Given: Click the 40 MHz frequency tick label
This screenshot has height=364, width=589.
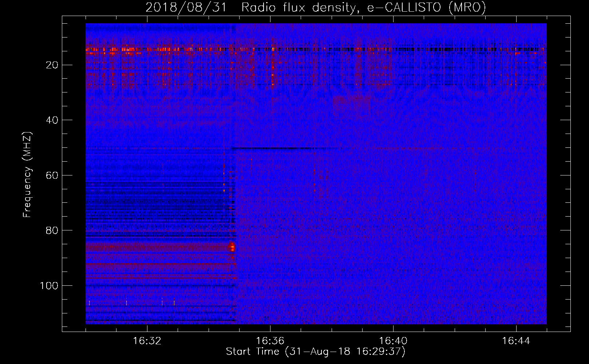Looking at the screenshot, I should [x=52, y=120].
